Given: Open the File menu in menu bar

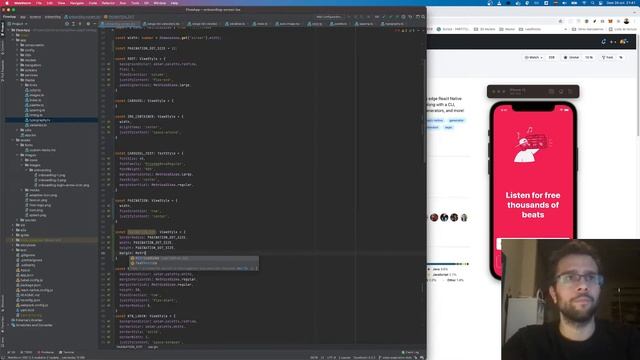Looking at the screenshot, I should click(39, 3).
